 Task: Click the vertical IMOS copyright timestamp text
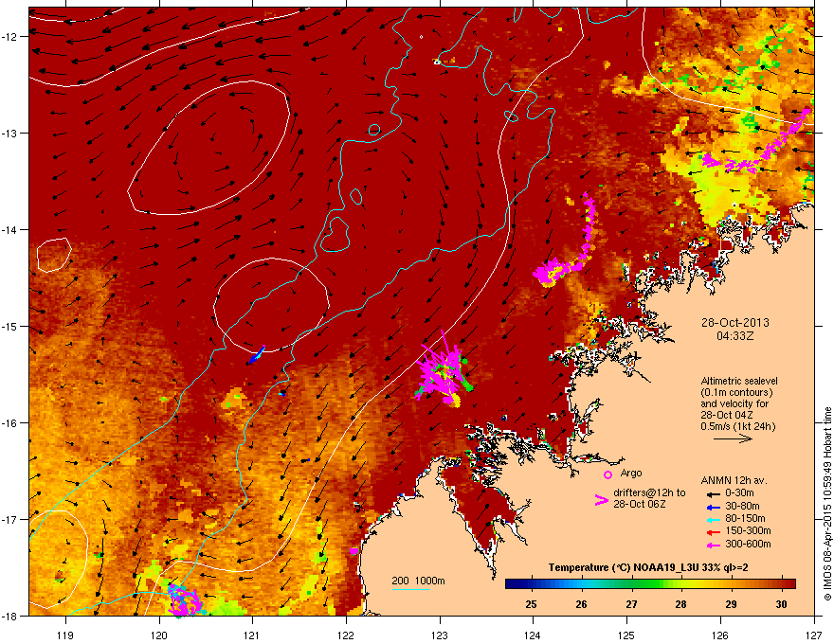(827, 503)
